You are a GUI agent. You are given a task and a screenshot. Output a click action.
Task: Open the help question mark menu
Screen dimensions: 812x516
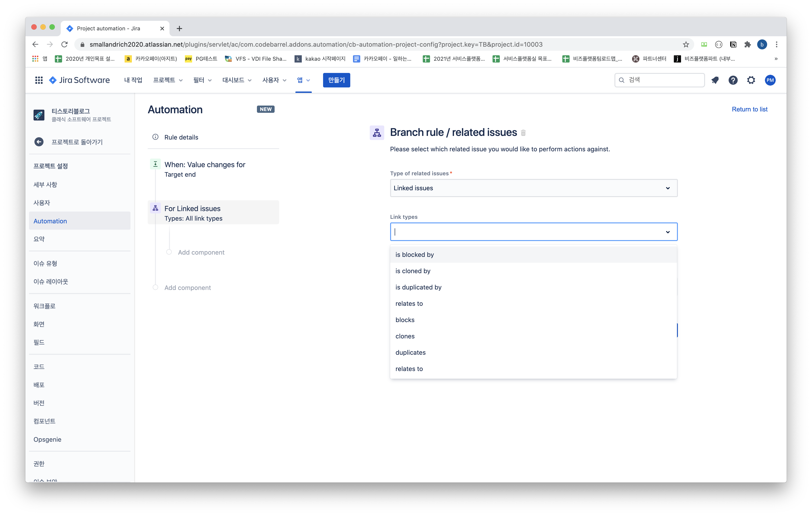pyautogui.click(x=733, y=80)
